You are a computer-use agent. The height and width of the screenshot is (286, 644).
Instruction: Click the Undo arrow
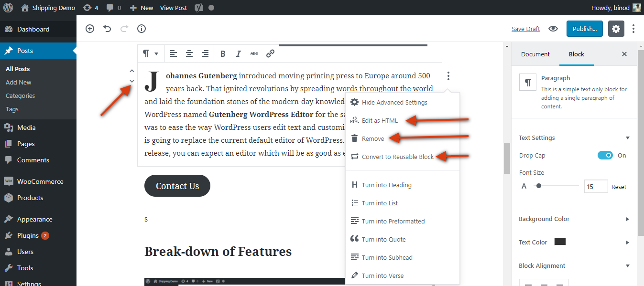[x=107, y=29]
